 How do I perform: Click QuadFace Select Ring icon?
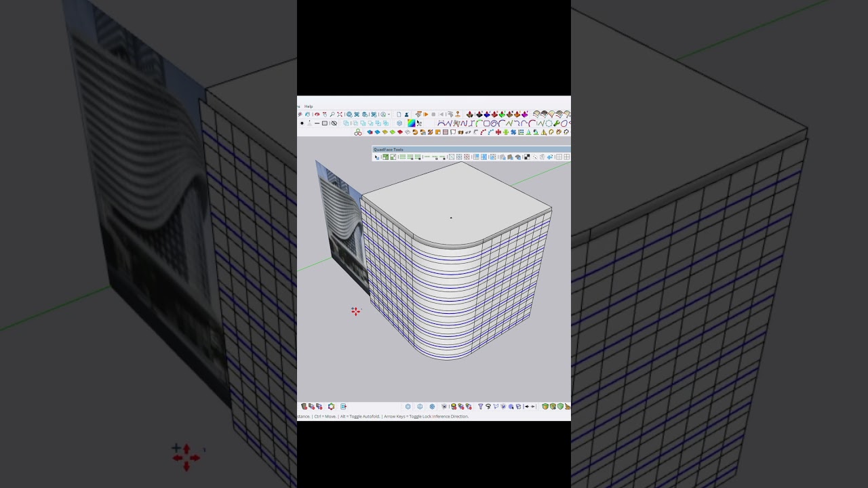(x=402, y=157)
